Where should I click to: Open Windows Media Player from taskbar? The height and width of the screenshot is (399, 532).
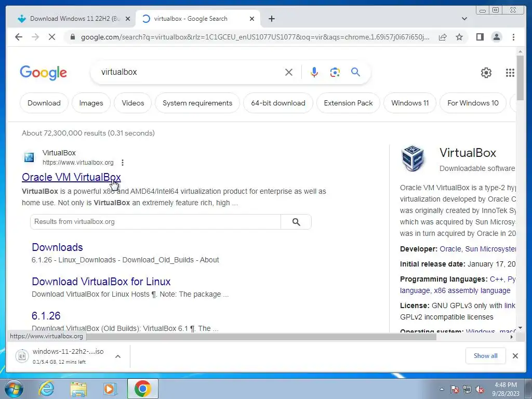(110, 389)
